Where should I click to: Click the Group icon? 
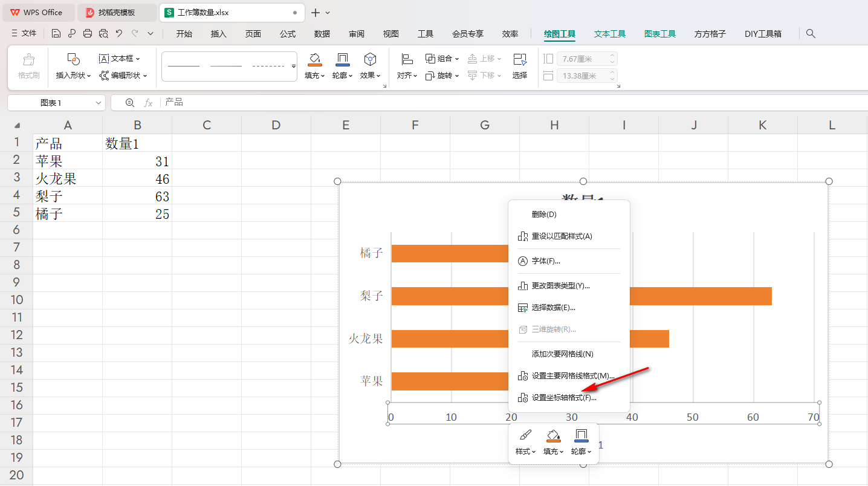click(430, 59)
